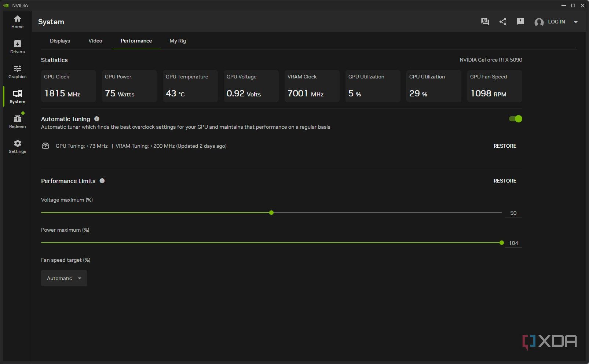Screen dimensions: 589x364
Task: Turn off the Automatic Tuning toggle
Action: pyautogui.click(x=515, y=119)
